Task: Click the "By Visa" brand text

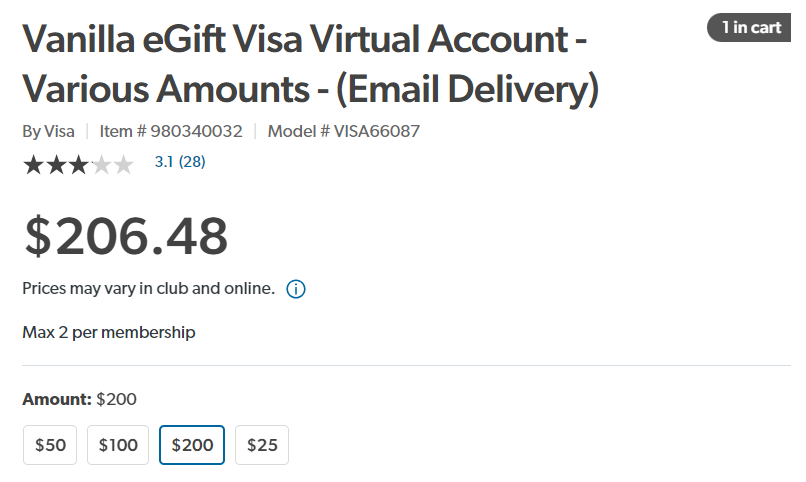Action: pyautogui.click(x=48, y=131)
